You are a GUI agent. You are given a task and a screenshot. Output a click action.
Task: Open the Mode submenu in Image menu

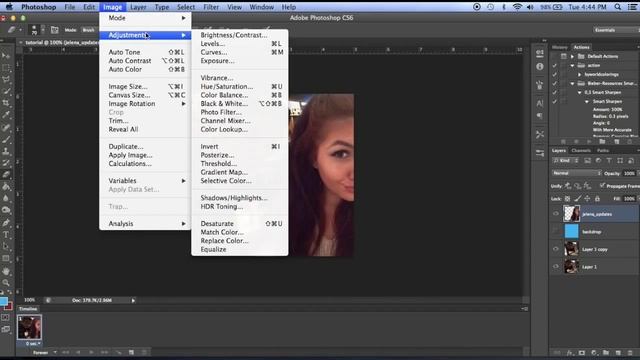pos(145,18)
